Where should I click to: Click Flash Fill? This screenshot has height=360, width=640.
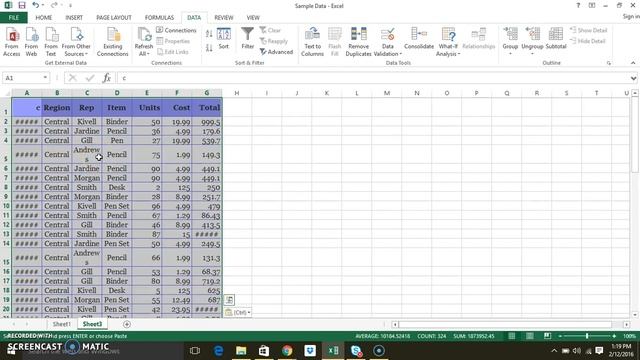tap(335, 42)
